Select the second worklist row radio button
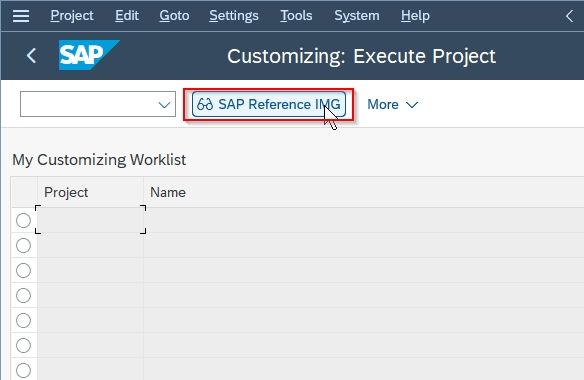The image size is (584, 380). [23, 246]
